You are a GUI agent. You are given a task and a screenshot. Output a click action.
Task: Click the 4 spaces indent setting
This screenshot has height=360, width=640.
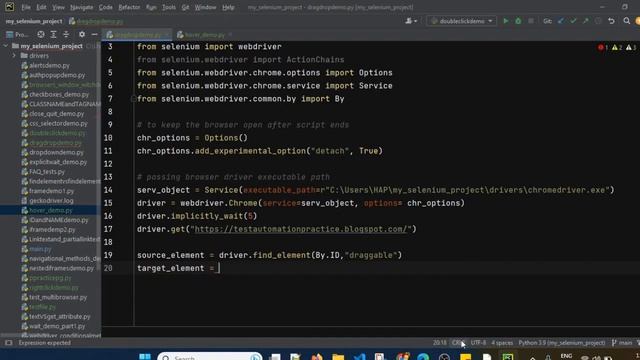tap(502, 343)
